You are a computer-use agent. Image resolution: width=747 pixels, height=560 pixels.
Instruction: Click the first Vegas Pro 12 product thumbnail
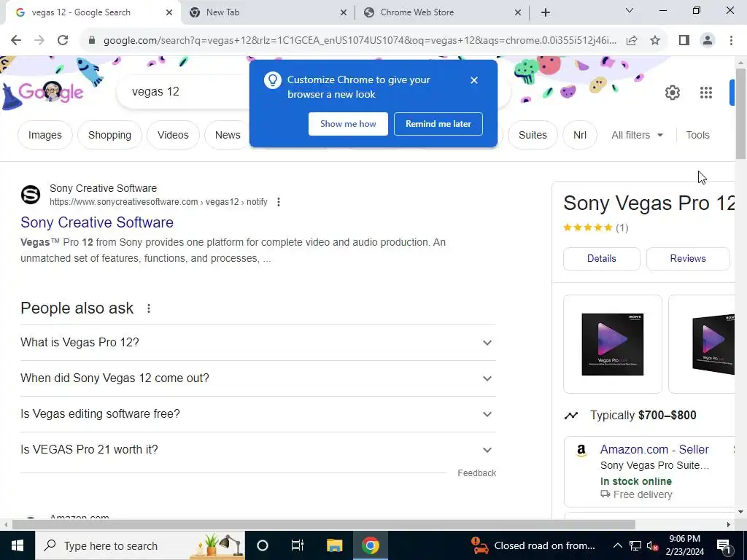click(612, 344)
